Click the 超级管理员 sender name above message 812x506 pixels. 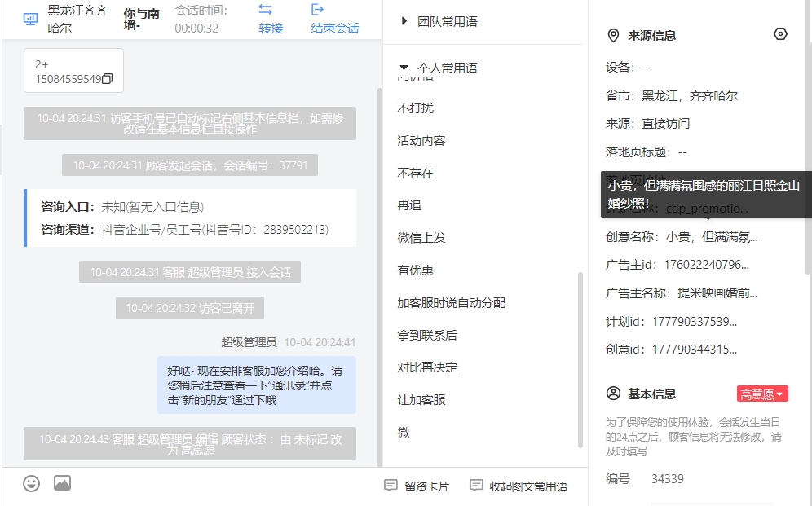point(249,342)
